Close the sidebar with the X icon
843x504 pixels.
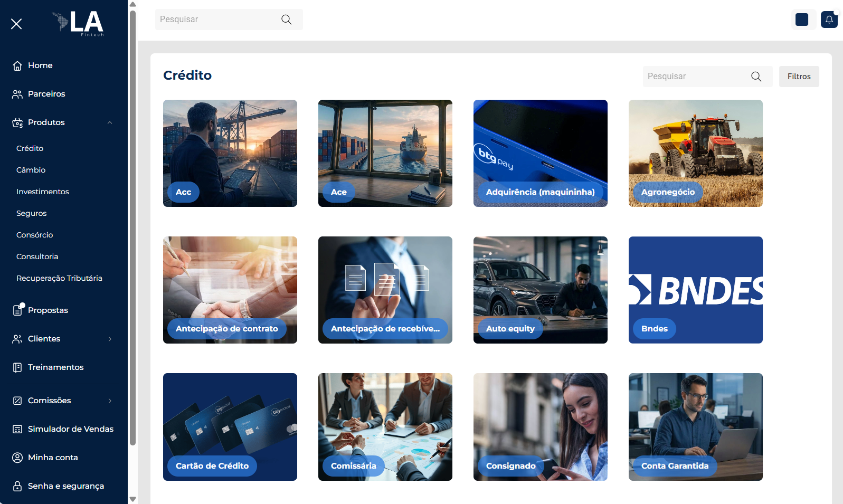(x=16, y=24)
